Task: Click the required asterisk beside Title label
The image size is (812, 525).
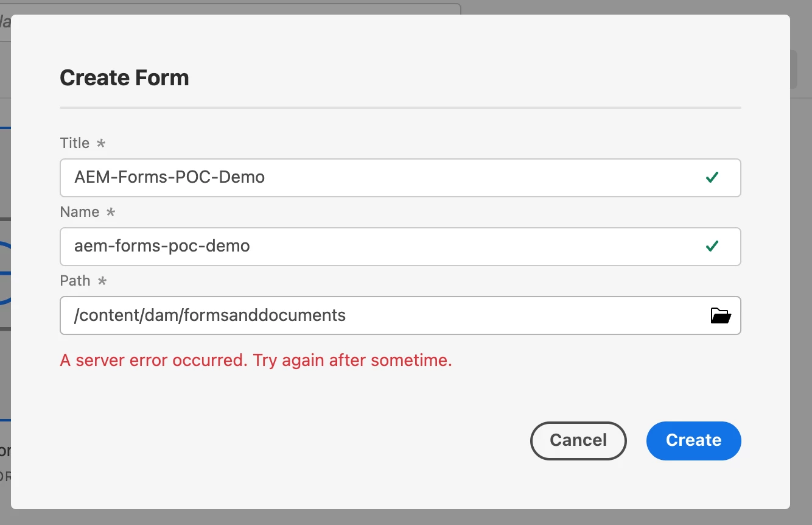Action: 101,143
